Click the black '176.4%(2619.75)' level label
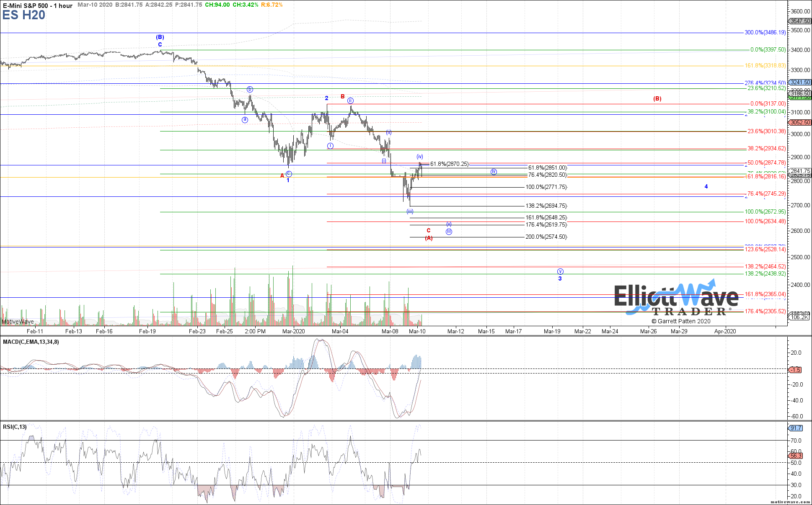Viewport: 812px width, 505px height. point(546,225)
